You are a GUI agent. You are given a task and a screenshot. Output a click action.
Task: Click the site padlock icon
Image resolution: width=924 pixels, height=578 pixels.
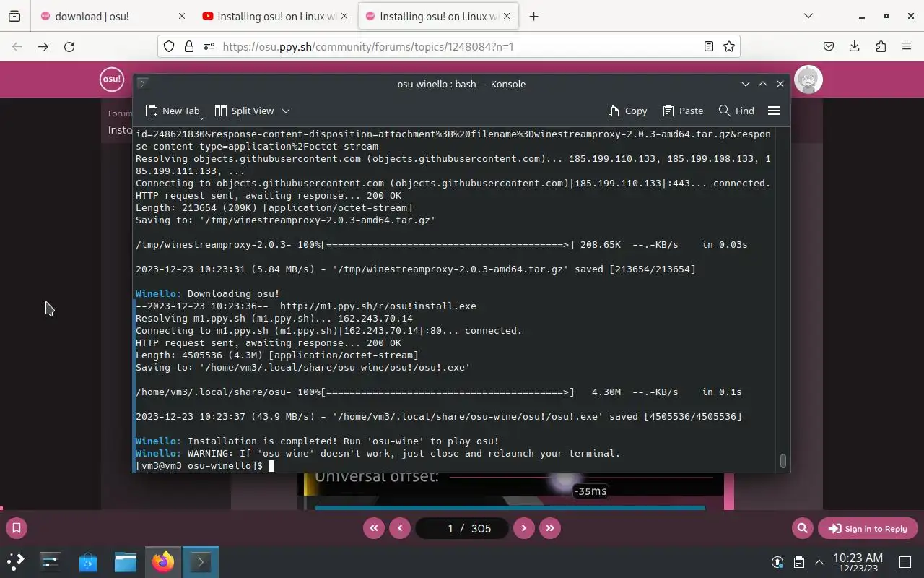point(189,46)
